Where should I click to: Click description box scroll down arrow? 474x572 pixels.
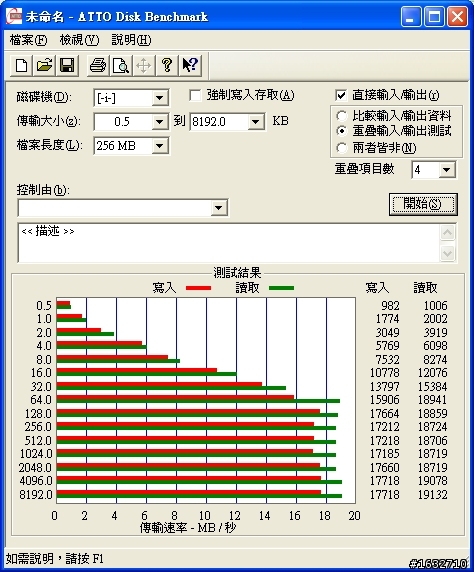[448, 253]
